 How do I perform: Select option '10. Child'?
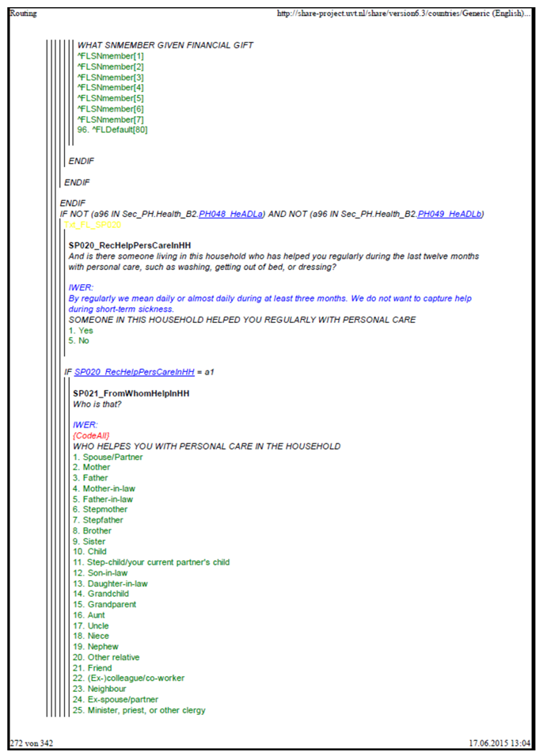89,552
